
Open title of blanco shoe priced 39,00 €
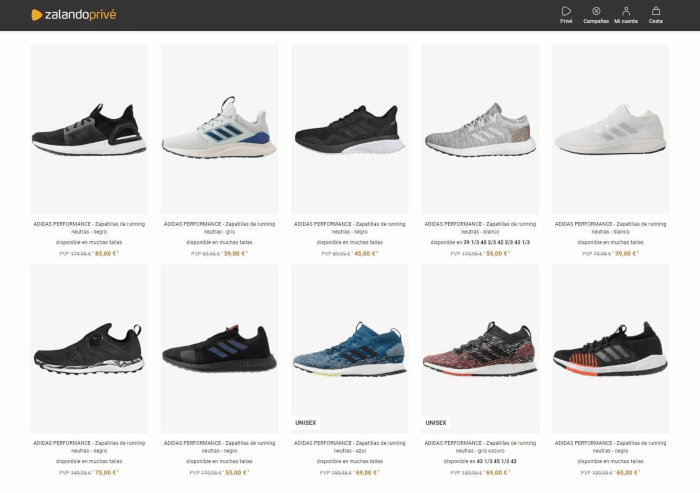(610, 228)
